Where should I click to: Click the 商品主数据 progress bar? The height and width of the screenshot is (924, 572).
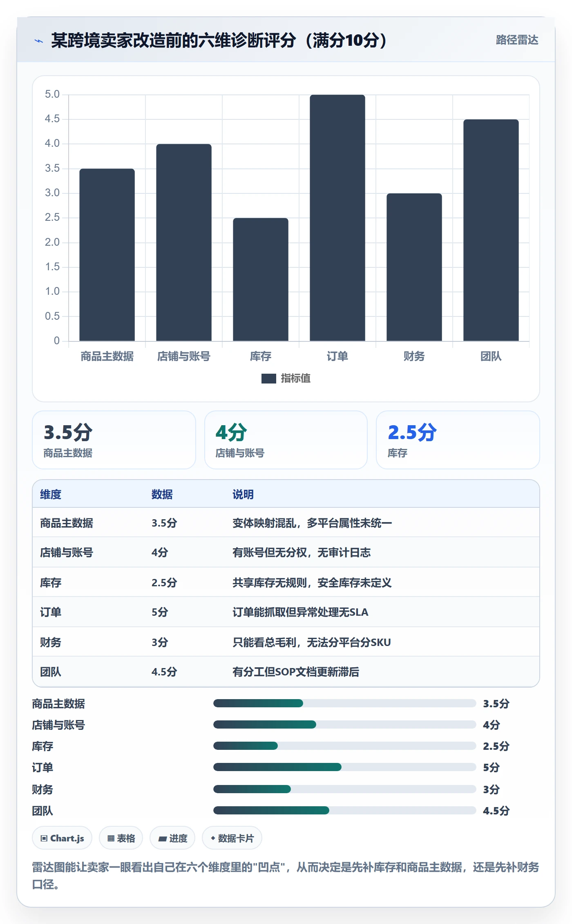[x=344, y=703]
